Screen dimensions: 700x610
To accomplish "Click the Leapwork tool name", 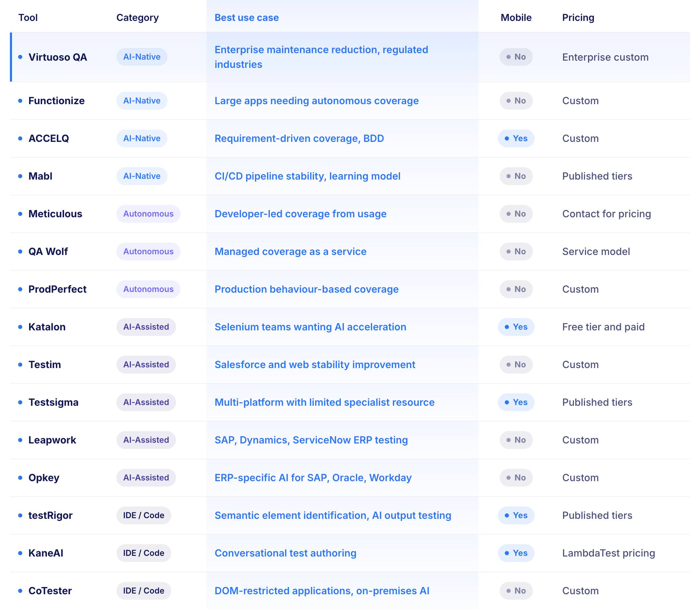I will 52,440.
